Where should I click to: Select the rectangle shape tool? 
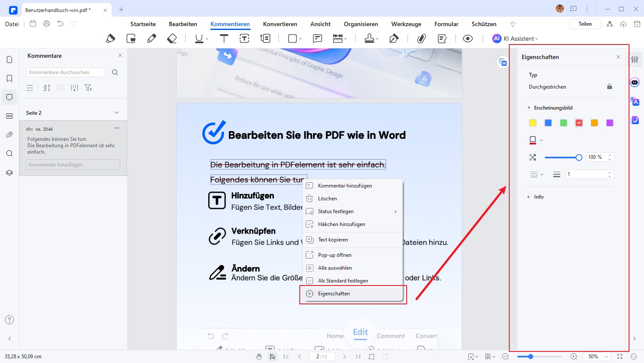coord(292,39)
